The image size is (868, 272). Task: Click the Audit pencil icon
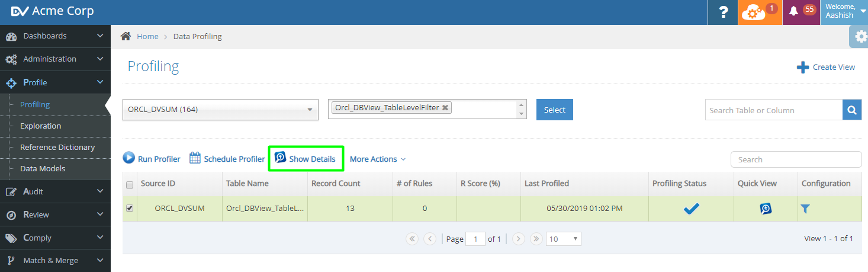click(11, 191)
